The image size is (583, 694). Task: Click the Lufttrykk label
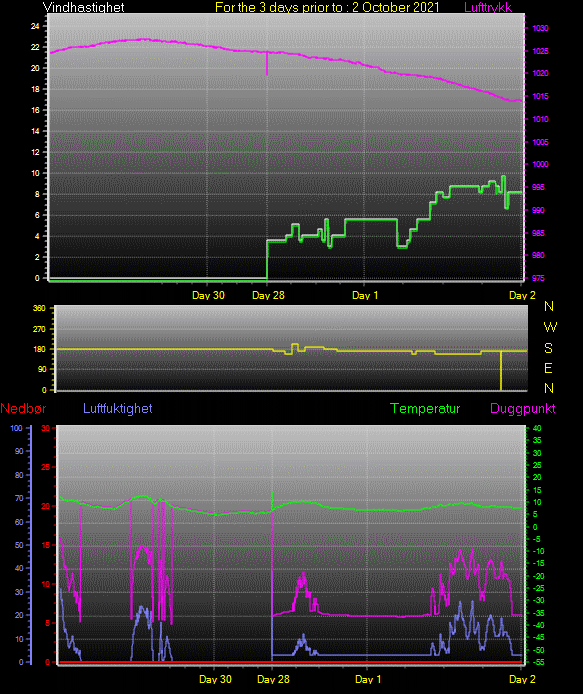(x=488, y=7)
